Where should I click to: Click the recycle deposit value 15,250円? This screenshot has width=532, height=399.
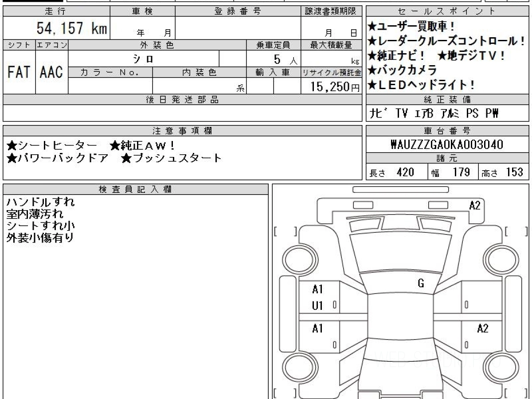tap(335, 86)
